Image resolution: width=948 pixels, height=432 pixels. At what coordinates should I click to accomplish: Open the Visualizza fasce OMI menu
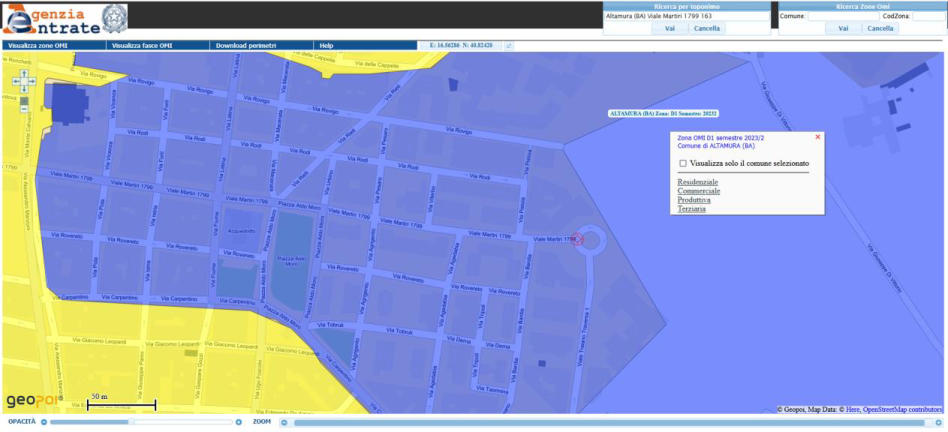pyautogui.click(x=141, y=46)
